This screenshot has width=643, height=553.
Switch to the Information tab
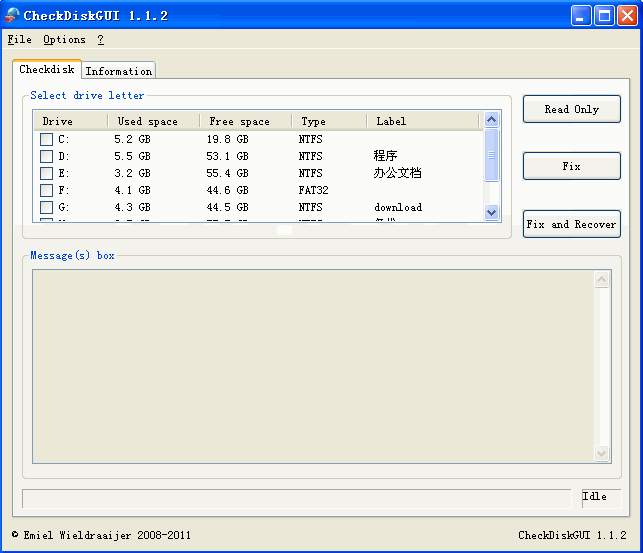pyautogui.click(x=119, y=71)
